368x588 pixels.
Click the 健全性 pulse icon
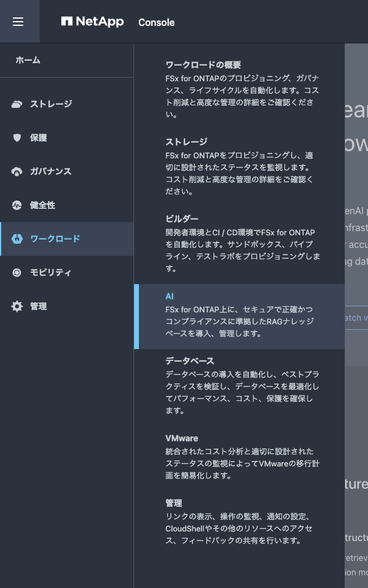[17, 205]
